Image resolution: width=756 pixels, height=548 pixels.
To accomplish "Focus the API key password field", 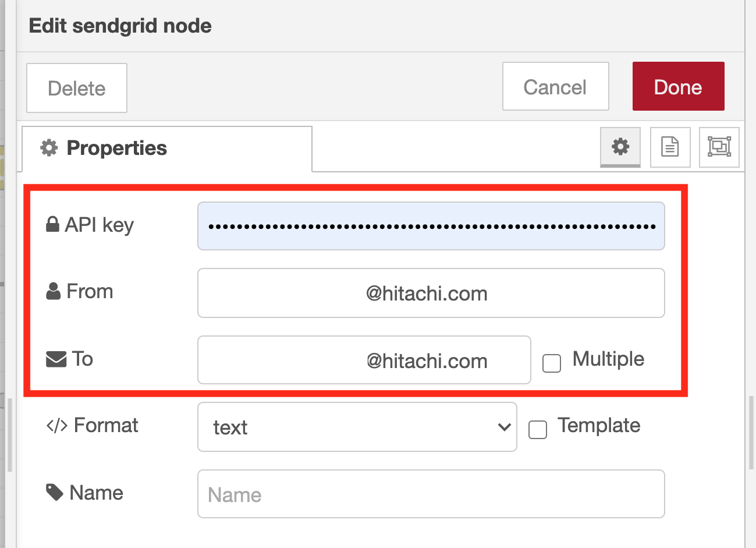I will 431,226.
